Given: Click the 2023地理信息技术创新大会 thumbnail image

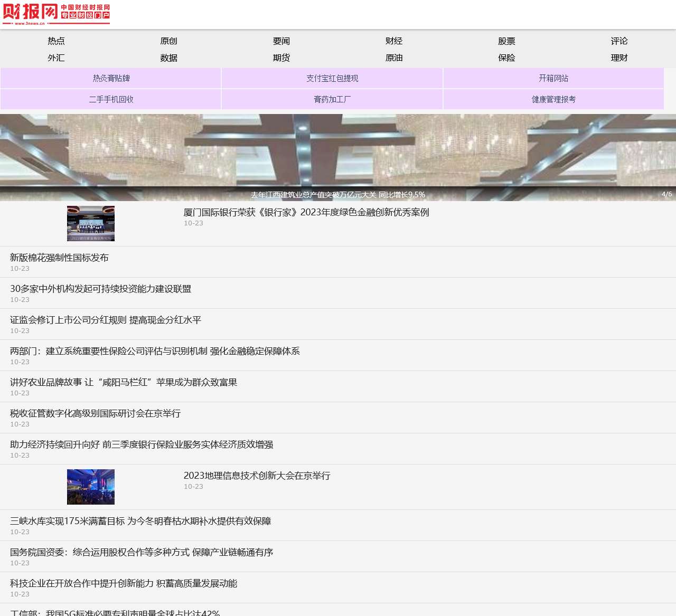Looking at the screenshot, I should (91, 487).
